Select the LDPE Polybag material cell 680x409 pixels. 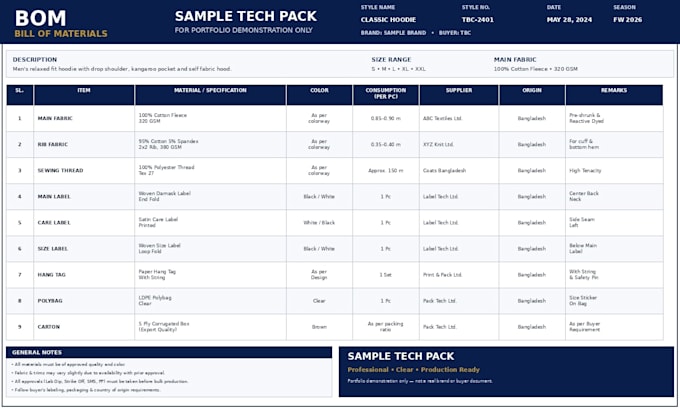click(210, 301)
